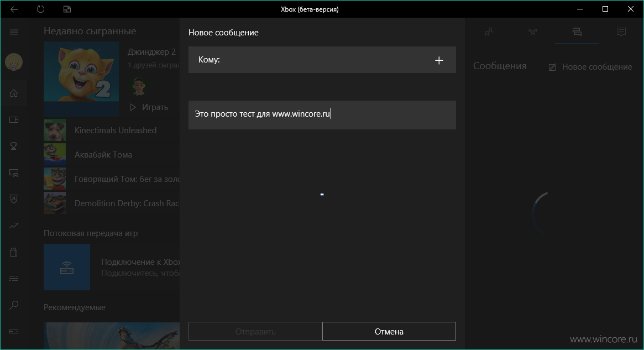Open friend avatar under Джинджер 2
Image resolution: width=644 pixels, height=350 pixels.
[139, 85]
